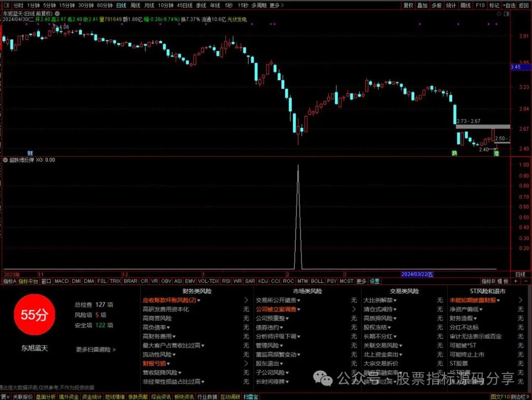Click the plus zoom-in button beside 模板
532x400 pixels.
pos(516,281)
